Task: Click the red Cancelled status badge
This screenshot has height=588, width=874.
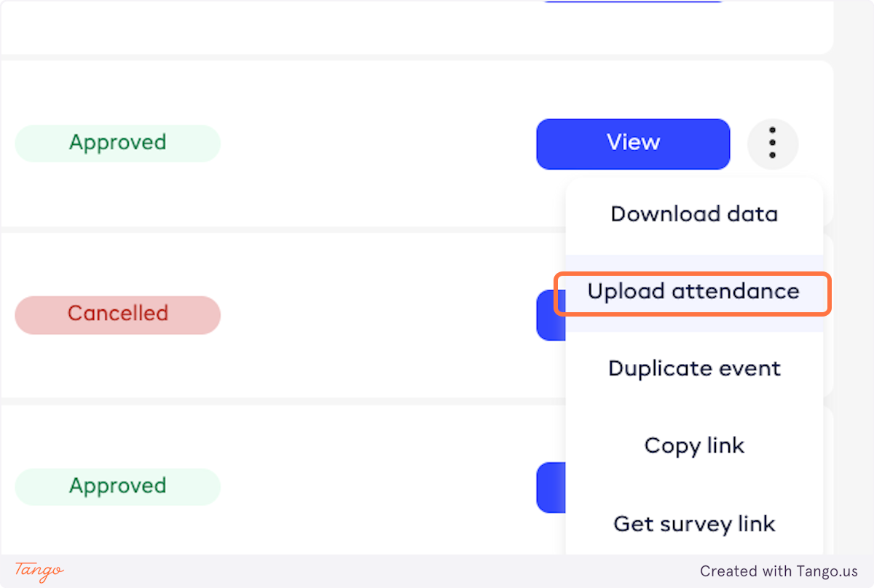Action: (117, 314)
